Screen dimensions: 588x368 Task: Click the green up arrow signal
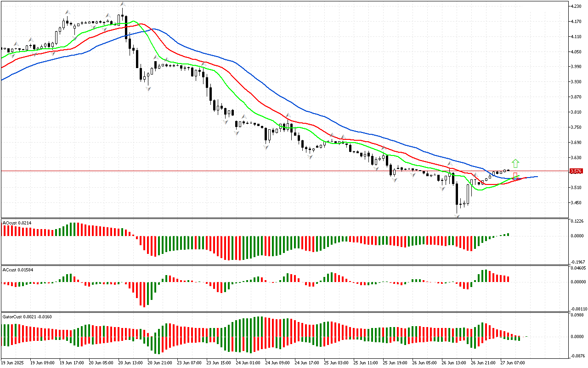(515, 163)
